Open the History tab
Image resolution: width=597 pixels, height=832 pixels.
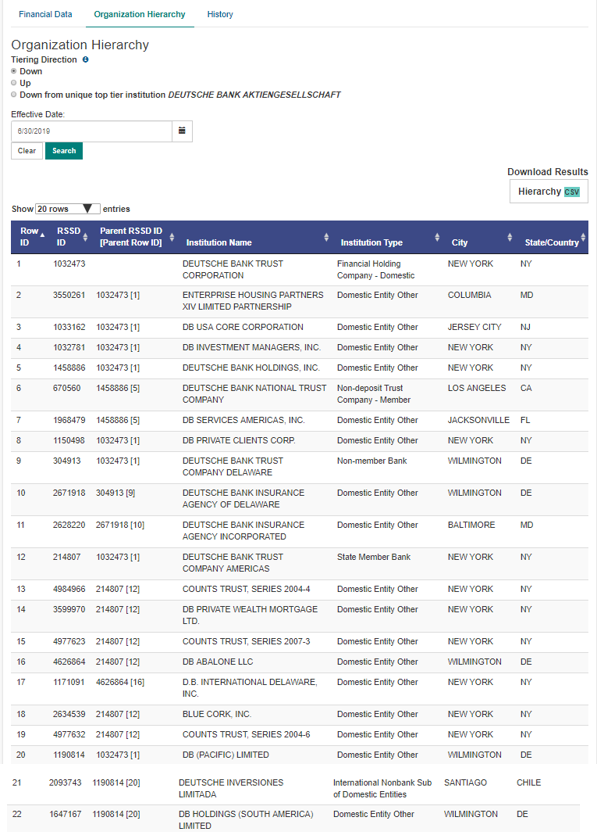(x=220, y=14)
